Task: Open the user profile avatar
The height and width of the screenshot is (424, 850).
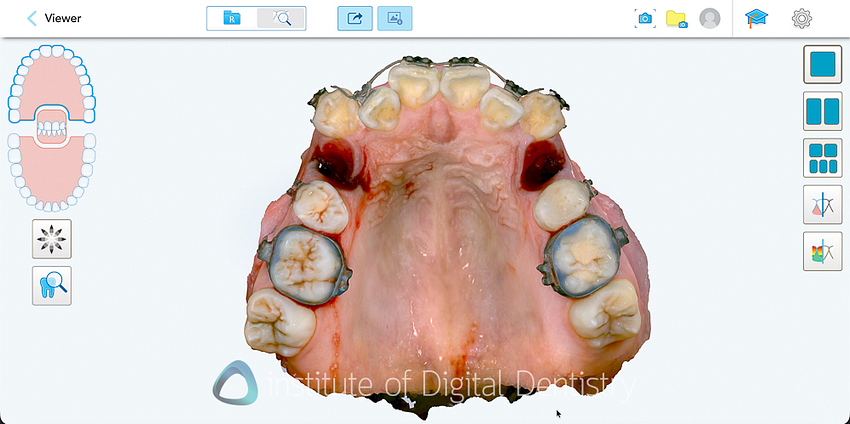Action: (710, 18)
